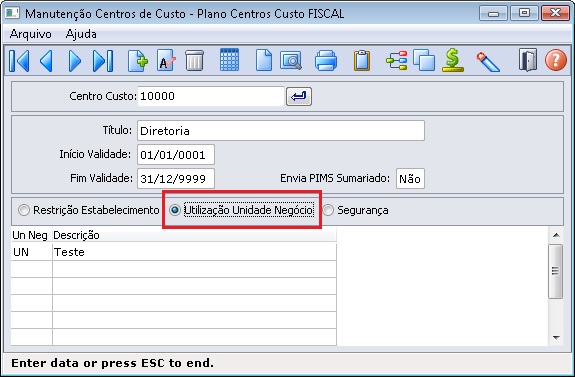Click the Envia PIMS Sumariado field
Viewport: 575px width, 377px height.
[410, 179]
